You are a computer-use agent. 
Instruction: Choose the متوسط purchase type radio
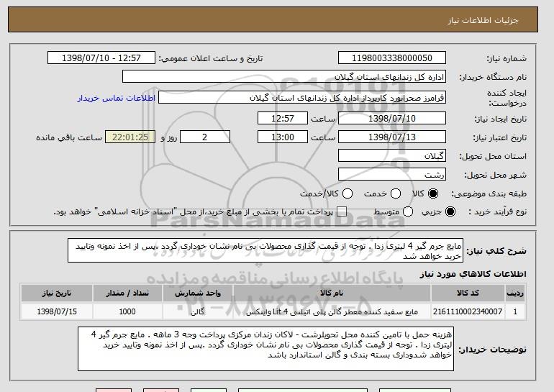pyautogui.click(x=408, y=211)
